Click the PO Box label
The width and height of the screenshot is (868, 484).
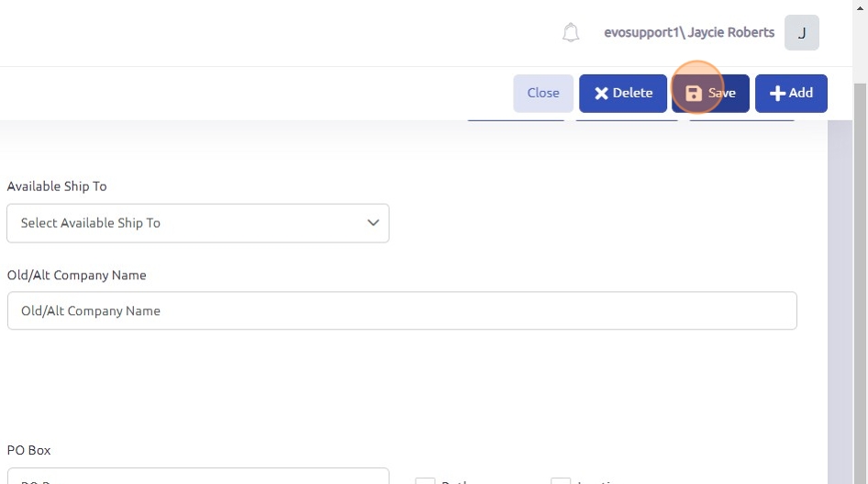(29, 451)
